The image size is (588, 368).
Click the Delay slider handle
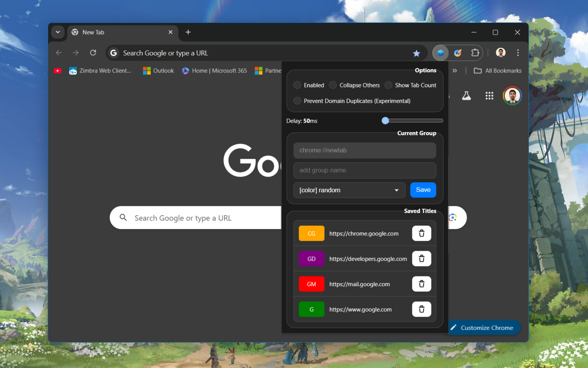coord(385,121)
